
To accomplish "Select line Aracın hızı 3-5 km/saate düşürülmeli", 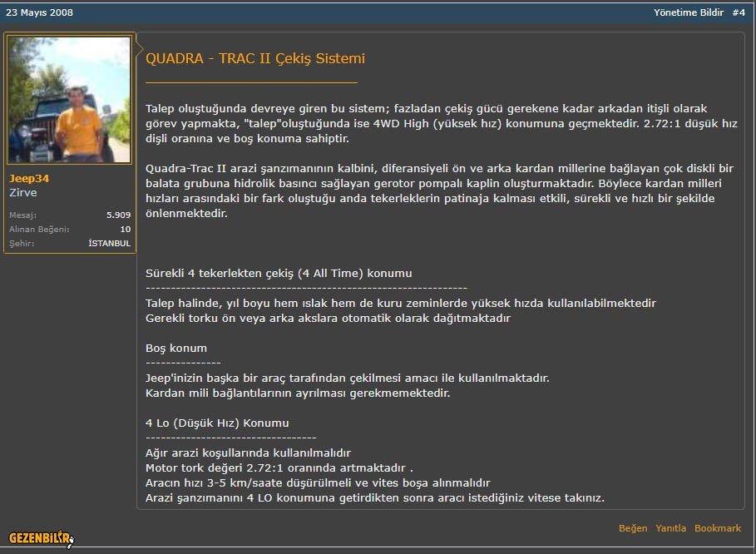I will tap(318, 482).
